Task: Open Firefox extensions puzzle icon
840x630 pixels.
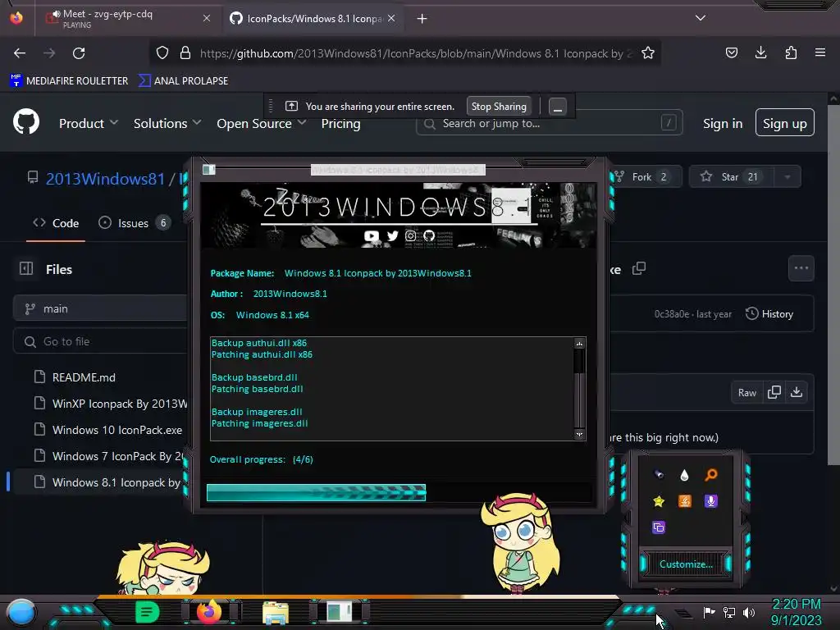Action: pos(791,52)
